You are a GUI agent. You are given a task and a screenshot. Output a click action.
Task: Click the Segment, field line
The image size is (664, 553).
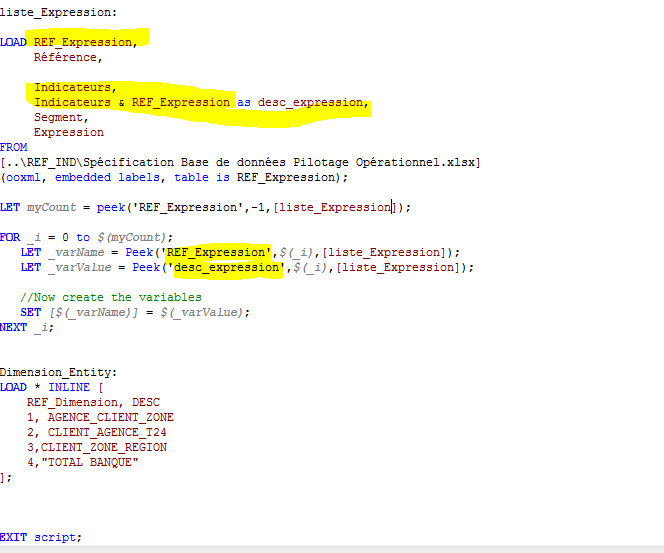tap(61, 117)
